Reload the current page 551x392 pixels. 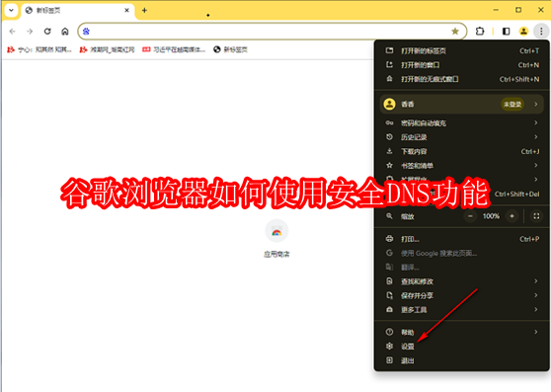point(47,32)
